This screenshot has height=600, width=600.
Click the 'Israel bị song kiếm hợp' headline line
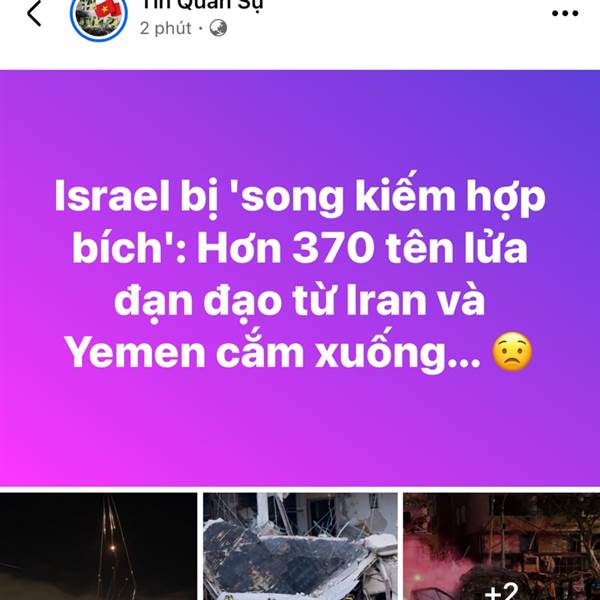click(x=300, y=197)
